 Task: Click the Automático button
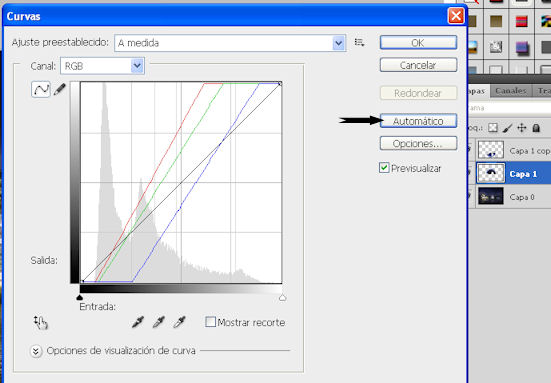pyautogui.click(x=418, y=121)
